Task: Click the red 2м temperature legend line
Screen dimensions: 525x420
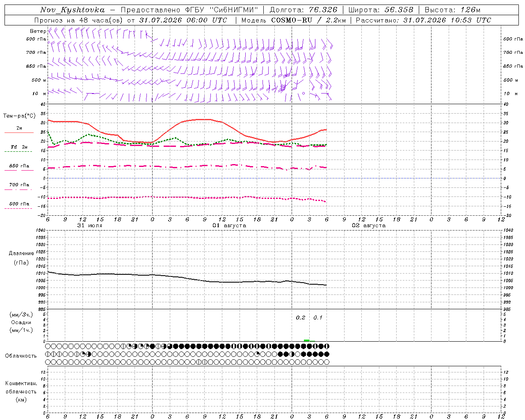Action: (19, 132)
